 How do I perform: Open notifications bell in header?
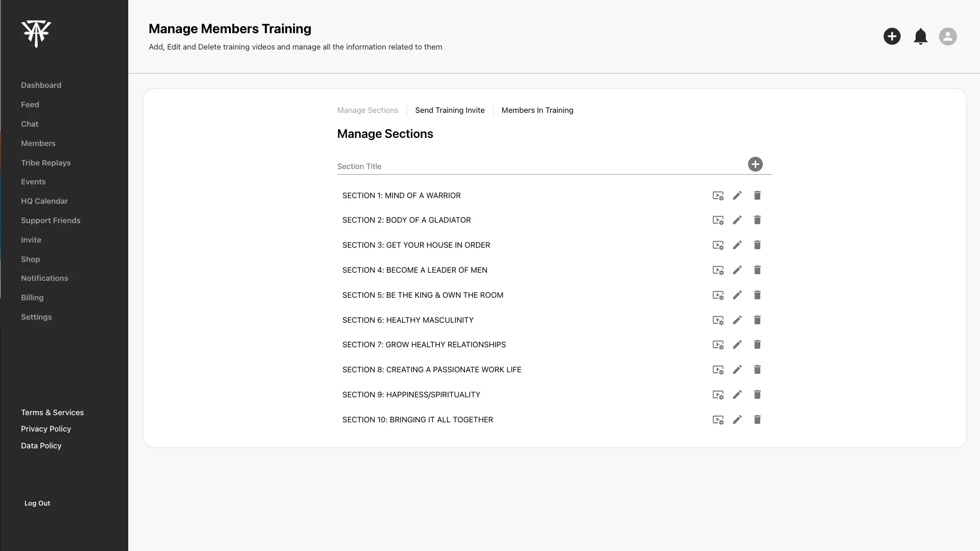(921, 36)
